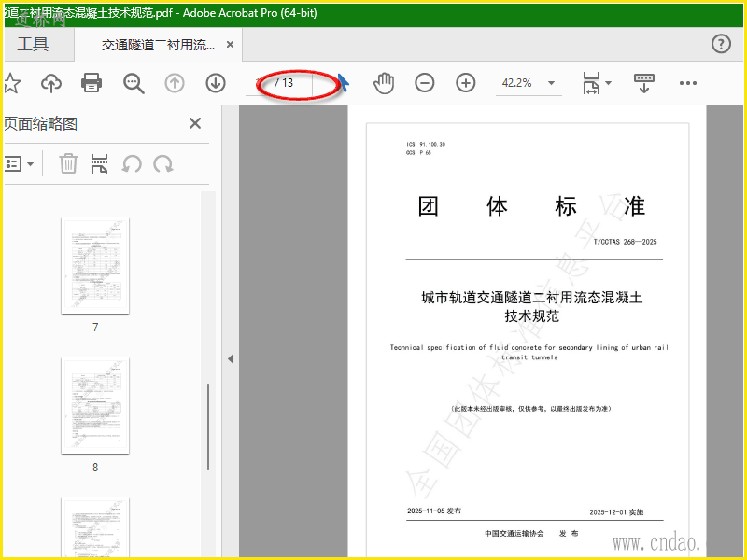The width and height of the screenshot is (747, 560).
Task: Delete pages with the trash icon
Action: coord(68,163)
